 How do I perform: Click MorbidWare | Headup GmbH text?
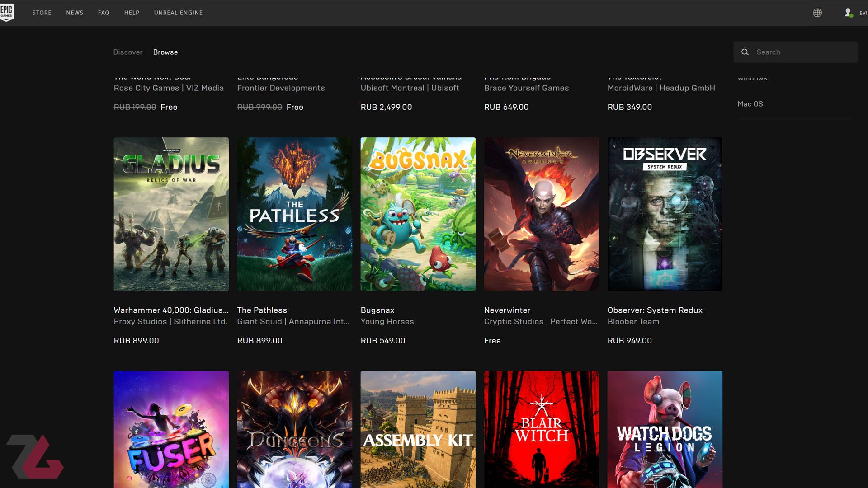click(x=661, y=88)
